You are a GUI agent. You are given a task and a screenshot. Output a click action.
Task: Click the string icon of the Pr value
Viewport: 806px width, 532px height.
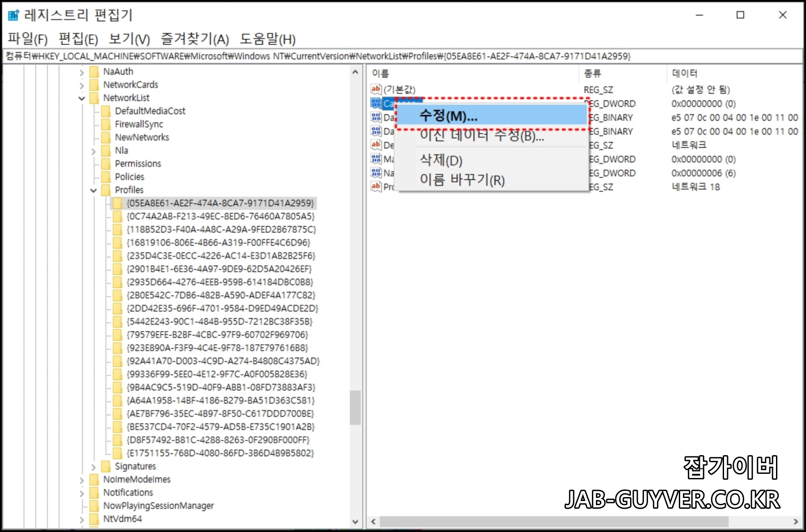[x=376, y=187]
